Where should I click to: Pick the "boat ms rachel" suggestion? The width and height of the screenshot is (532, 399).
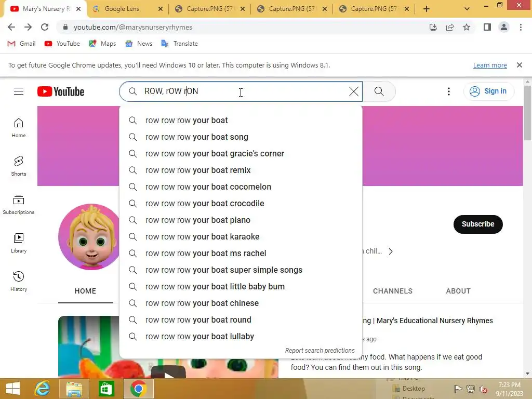click(241, 254)
